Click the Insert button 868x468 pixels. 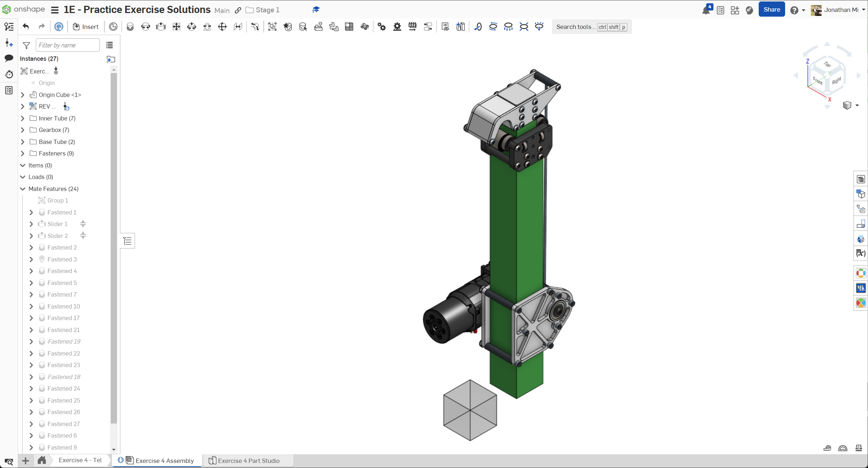coord(86,27)
